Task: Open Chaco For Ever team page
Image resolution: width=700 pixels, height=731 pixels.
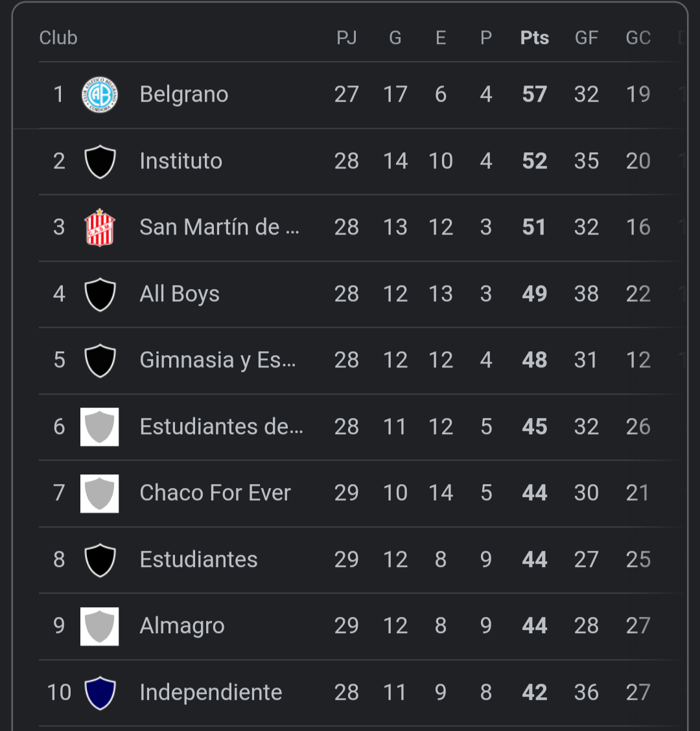Action: pos(215,493)
